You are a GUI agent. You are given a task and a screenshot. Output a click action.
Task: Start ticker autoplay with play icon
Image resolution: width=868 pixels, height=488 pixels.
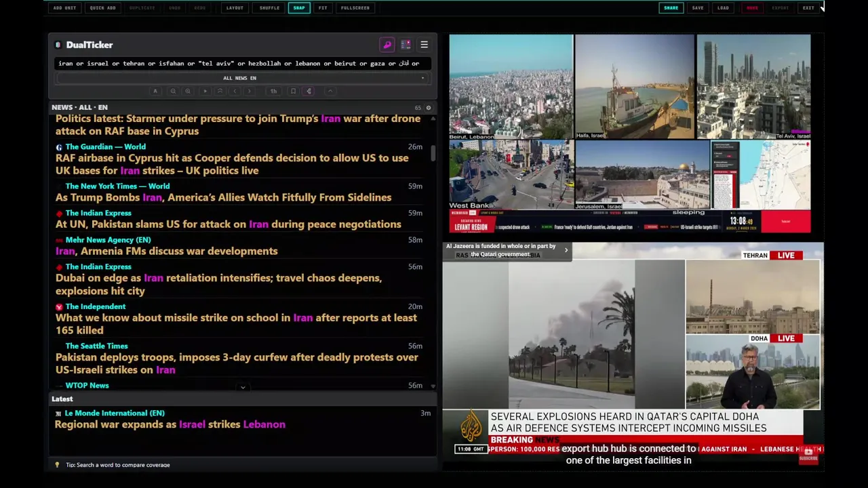[x=205, y=91]
